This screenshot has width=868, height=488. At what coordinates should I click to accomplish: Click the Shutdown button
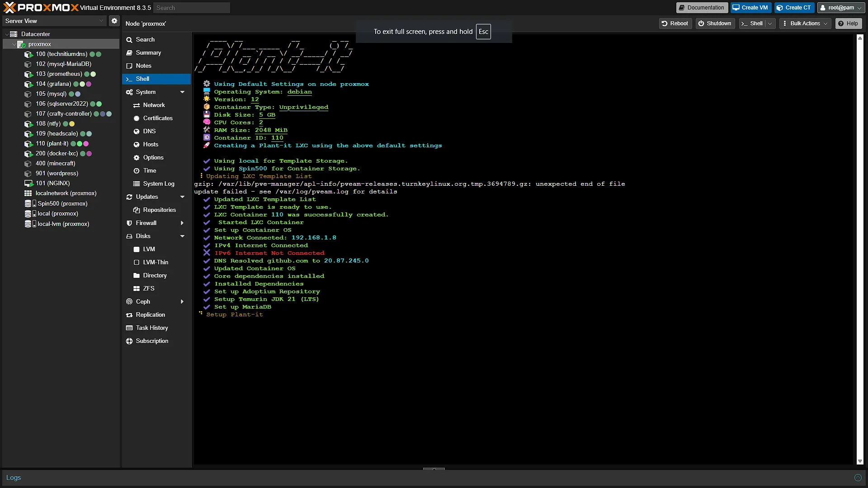pyautogui.click(x=715, y=23)
